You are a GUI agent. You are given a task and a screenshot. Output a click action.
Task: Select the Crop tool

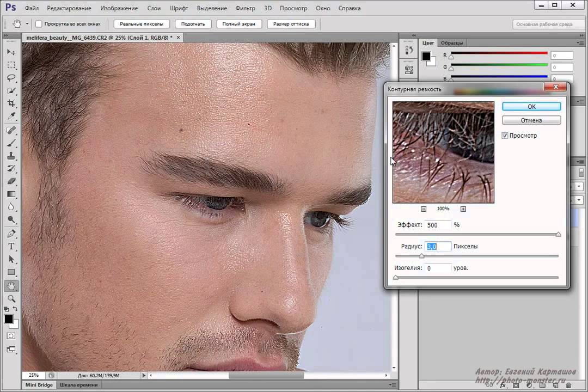[11, 103]
